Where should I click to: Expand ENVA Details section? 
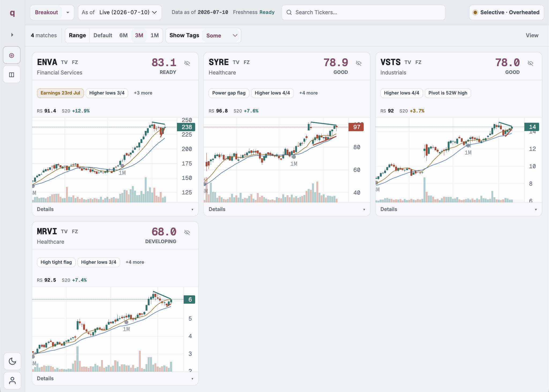coord(115,209)
